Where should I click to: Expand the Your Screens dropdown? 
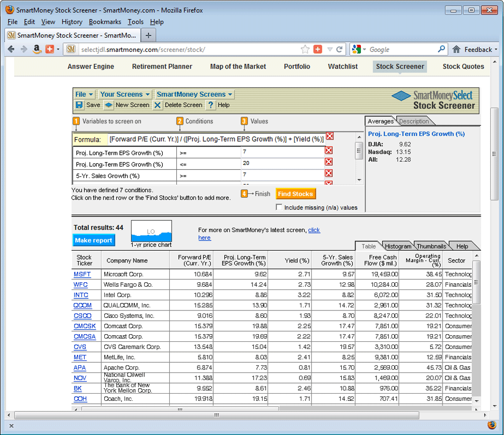point(125,94)
